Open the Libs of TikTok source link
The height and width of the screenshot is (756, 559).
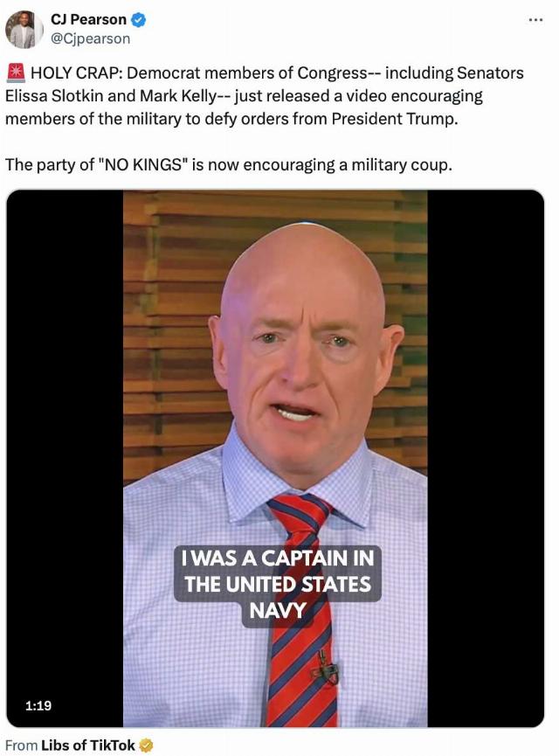pyautogui.click(x=87, y=745)
